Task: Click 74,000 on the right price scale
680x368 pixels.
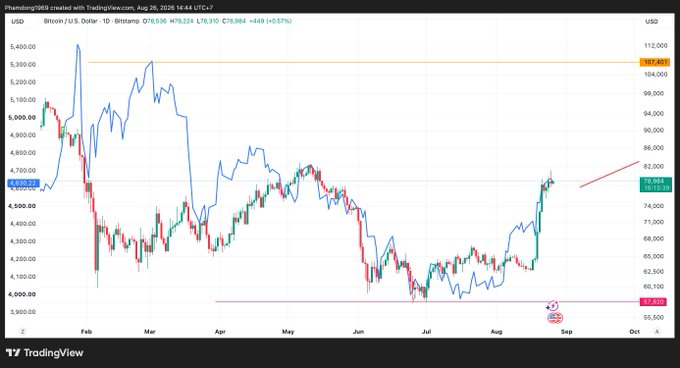Action: (x=654, y=206)
